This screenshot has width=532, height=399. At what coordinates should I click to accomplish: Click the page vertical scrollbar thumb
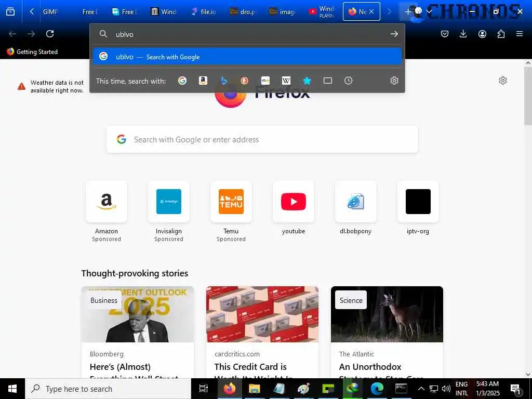pyautogui.click(x=528, y=96)
